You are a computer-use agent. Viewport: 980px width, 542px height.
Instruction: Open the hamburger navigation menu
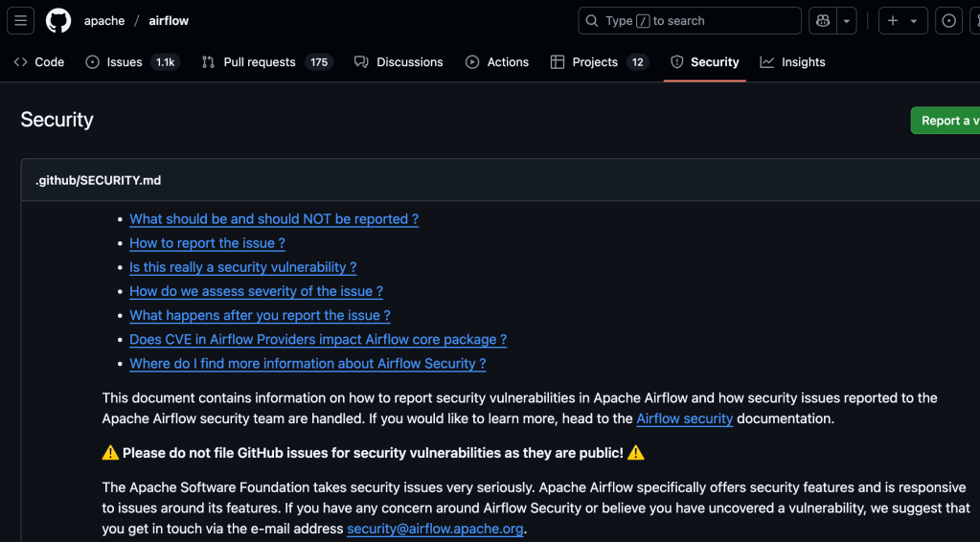[21, 20]
